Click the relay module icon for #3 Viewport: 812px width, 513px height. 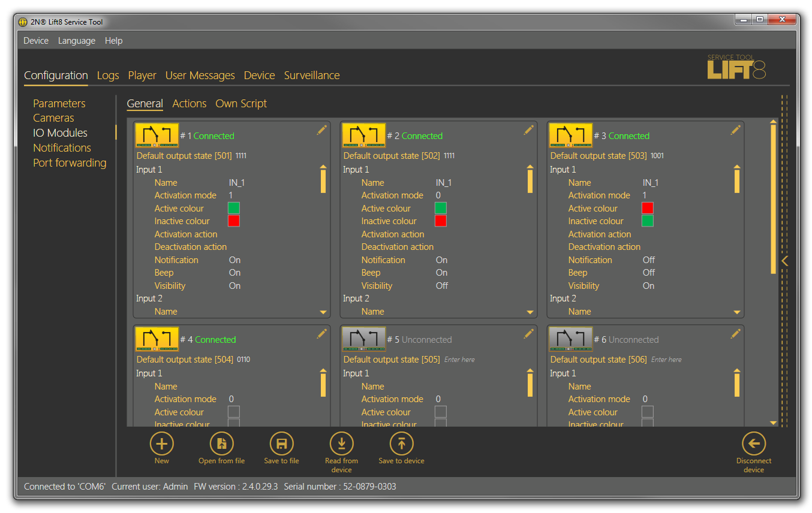pos(570,135)
